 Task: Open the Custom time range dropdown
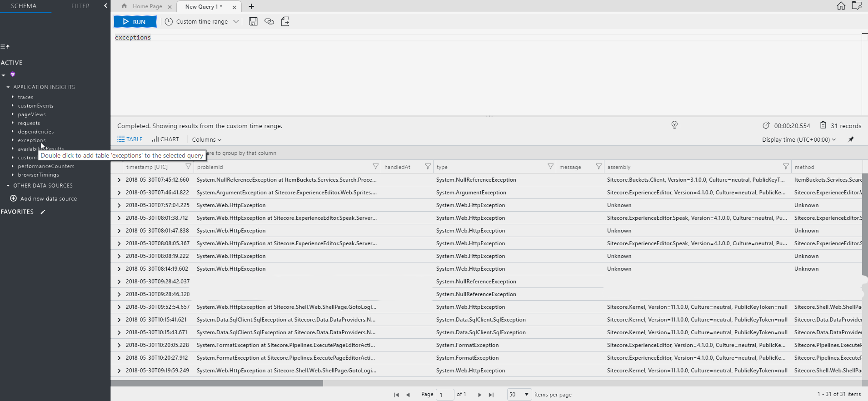coord(202,21)
